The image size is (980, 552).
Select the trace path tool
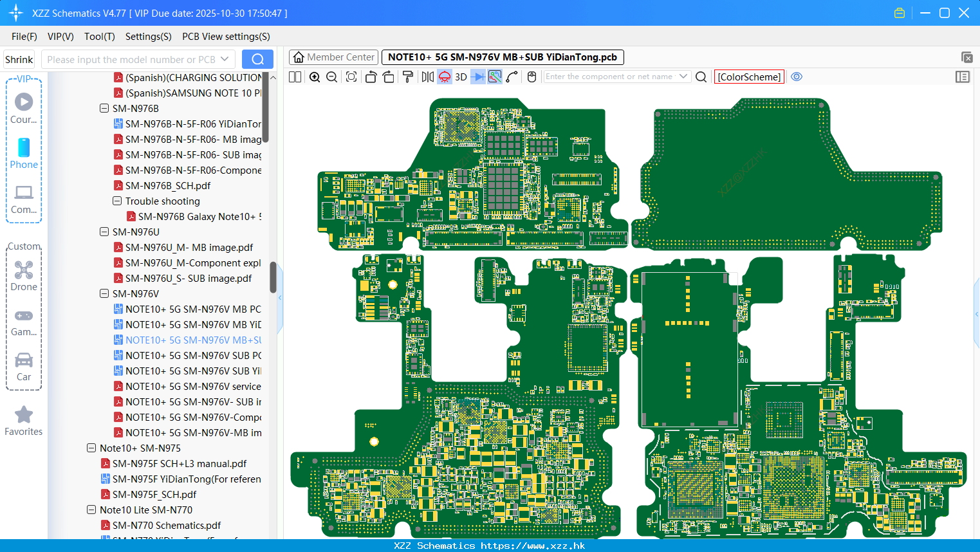tap(512, 77)
